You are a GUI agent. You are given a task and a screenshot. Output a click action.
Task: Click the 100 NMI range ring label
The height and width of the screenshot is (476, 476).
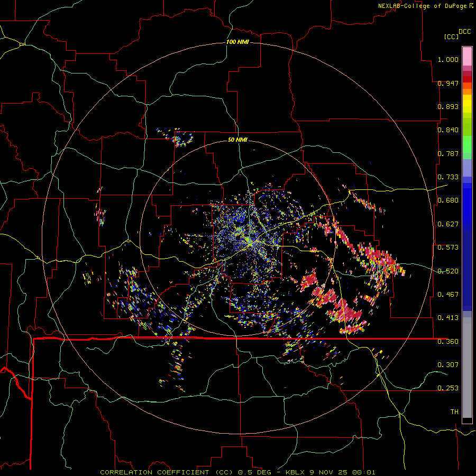[x=237, y=42]
